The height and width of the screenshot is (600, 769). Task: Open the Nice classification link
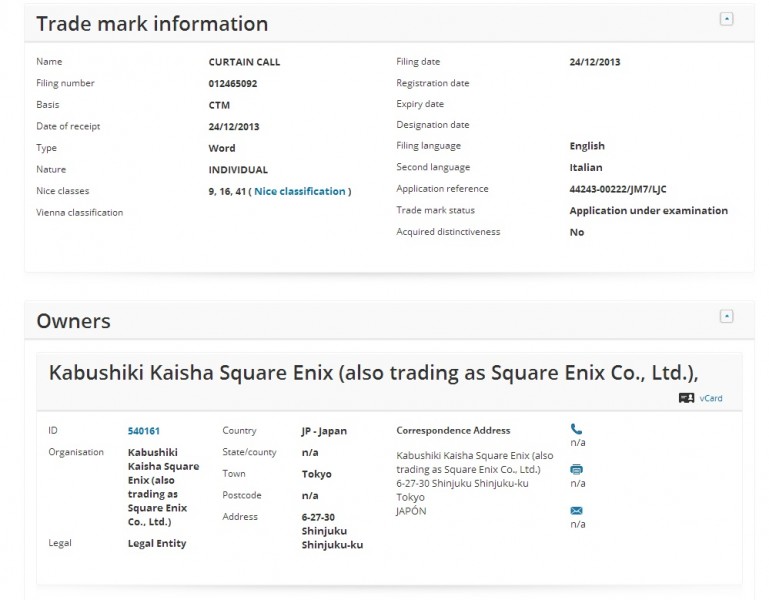point(299,191)
